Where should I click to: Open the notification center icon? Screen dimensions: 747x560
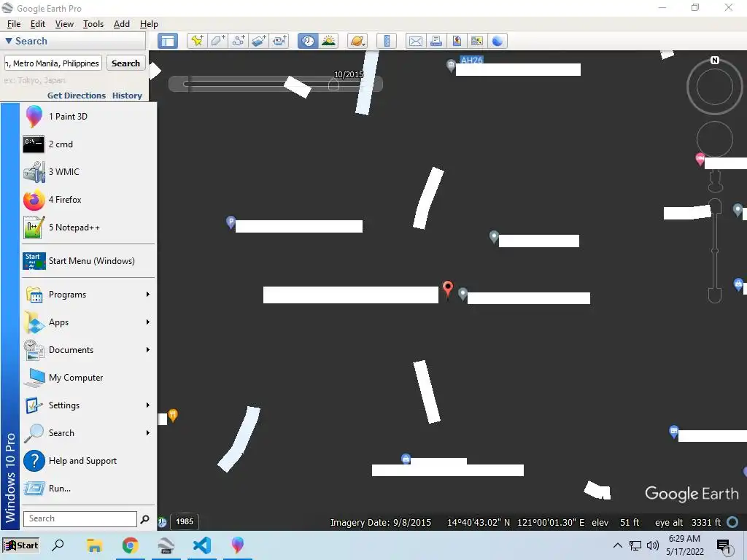pyautogui.click(x=723, y=546)
